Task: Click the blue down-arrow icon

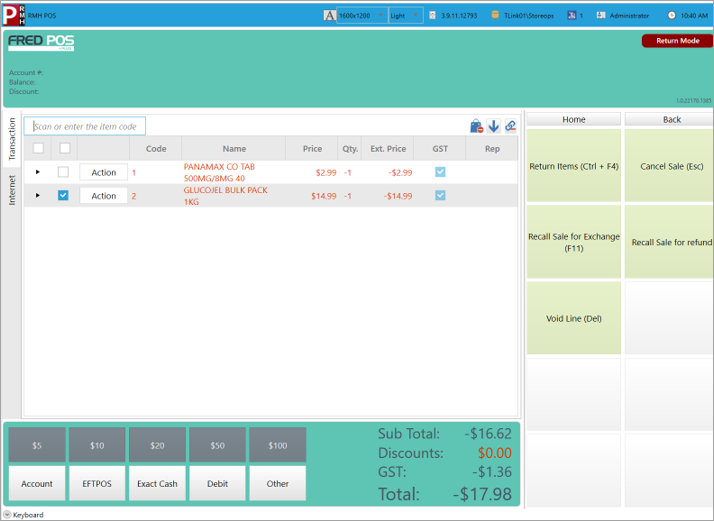Action: (493, 126)
